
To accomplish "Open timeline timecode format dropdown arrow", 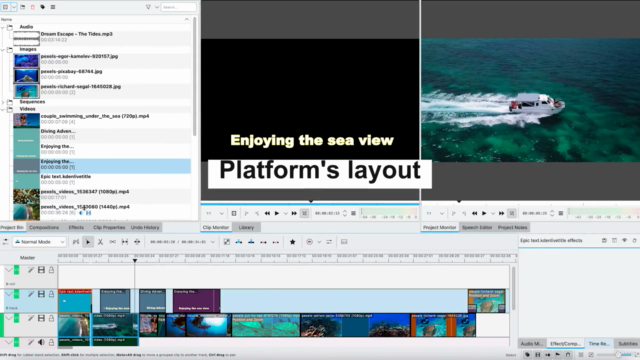I will (213, 242).
